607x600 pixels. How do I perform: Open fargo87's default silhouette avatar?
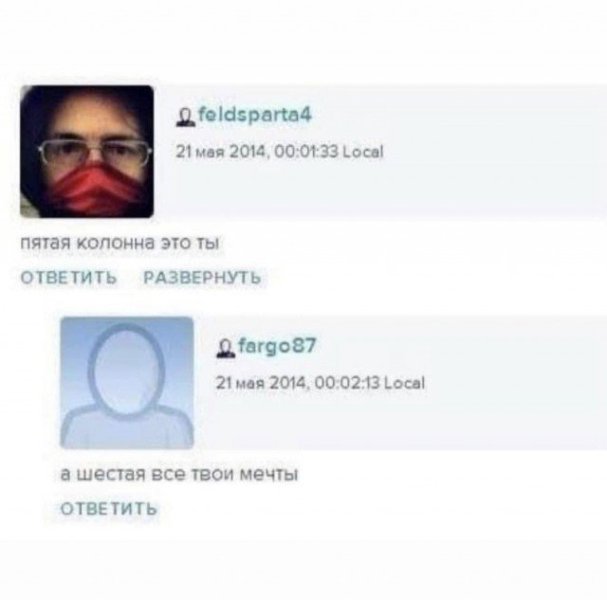point(127,383)
